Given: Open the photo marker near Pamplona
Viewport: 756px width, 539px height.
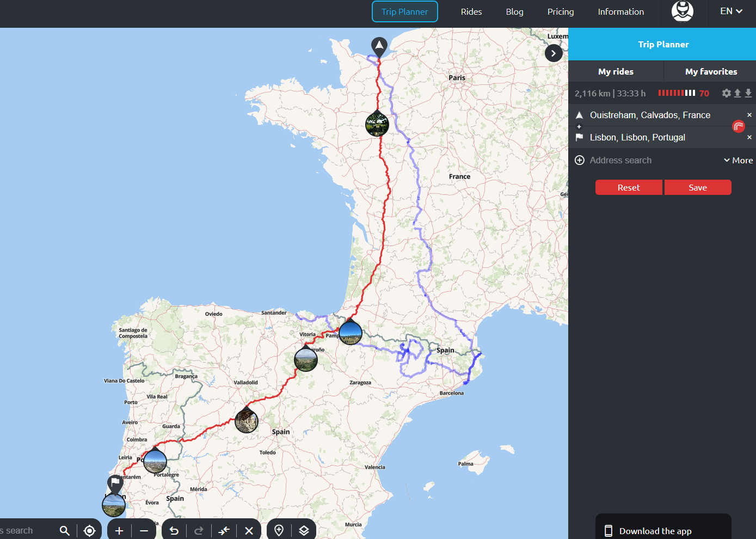Looking at the screenshot, I should (351, 332).
